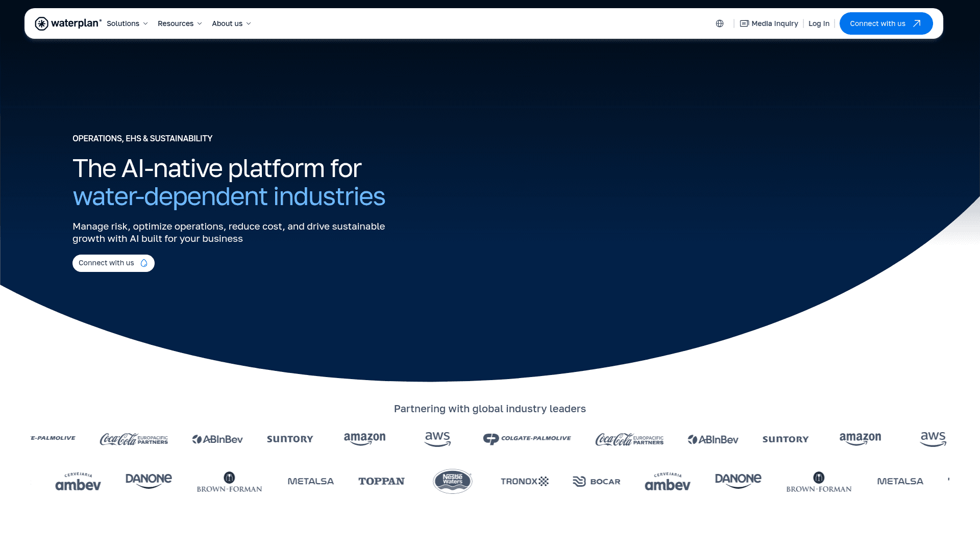Select the rightmost ABInBev logo
Viewport: 980px width, 551px height.
click(713, 439)
